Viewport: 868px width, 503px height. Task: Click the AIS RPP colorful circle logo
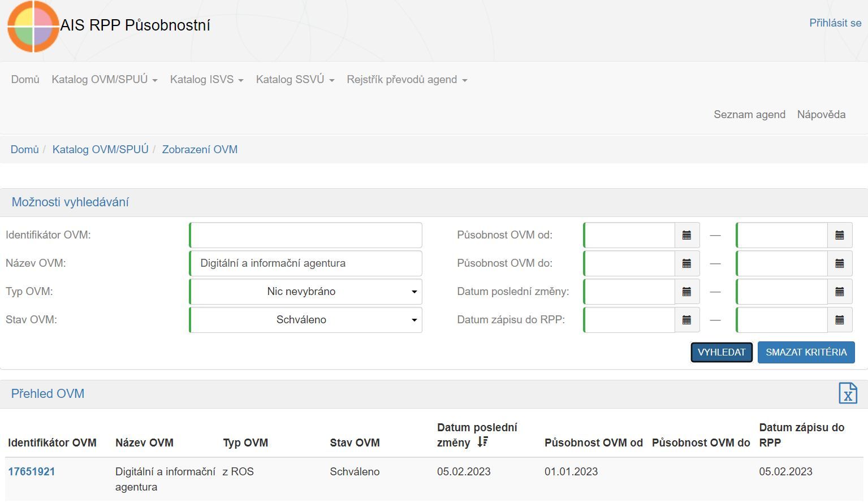pos(33,26)
